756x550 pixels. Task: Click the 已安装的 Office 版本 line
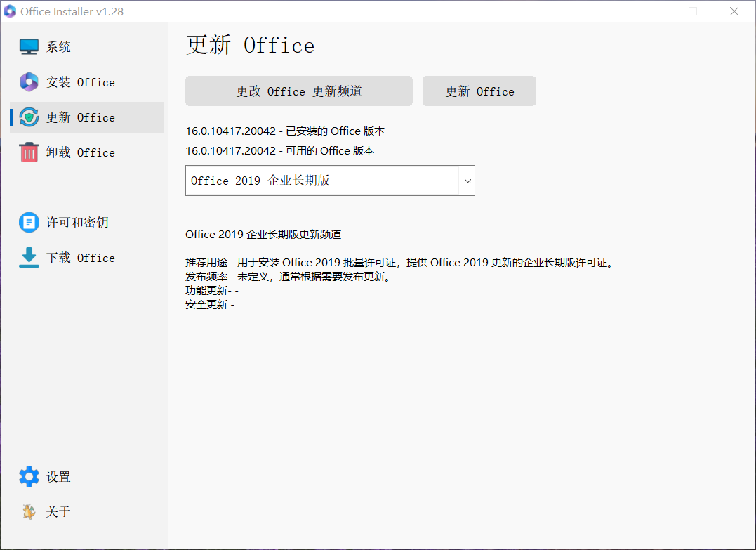click(x=285, y=131)
